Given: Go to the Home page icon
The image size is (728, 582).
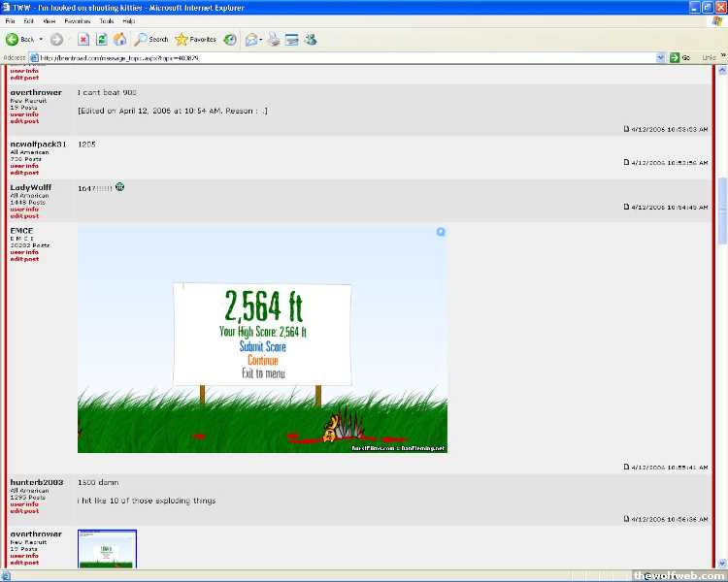Looking at the screenshot, I should (x=119, y=40).
